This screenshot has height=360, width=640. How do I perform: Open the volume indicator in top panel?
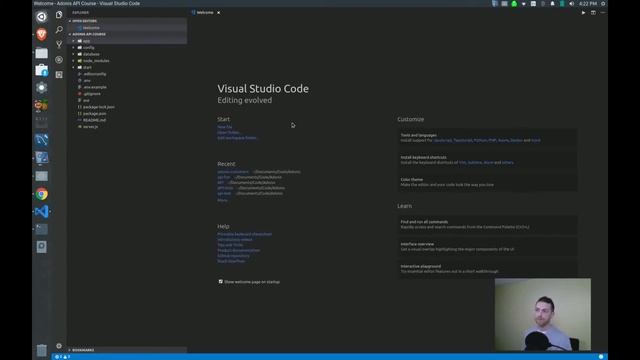coord(571,3)
